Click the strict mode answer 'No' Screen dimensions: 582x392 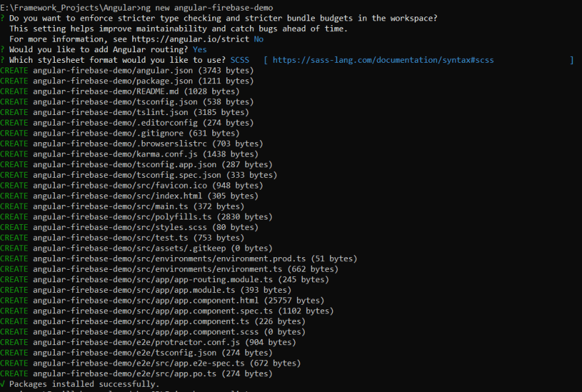tap(259, 39)
